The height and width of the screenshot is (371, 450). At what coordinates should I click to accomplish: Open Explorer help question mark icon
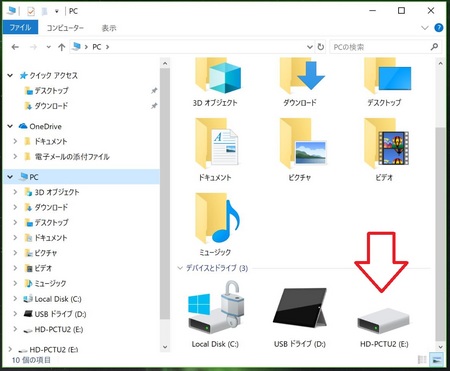pyautogui.click(x=439, y=28)
